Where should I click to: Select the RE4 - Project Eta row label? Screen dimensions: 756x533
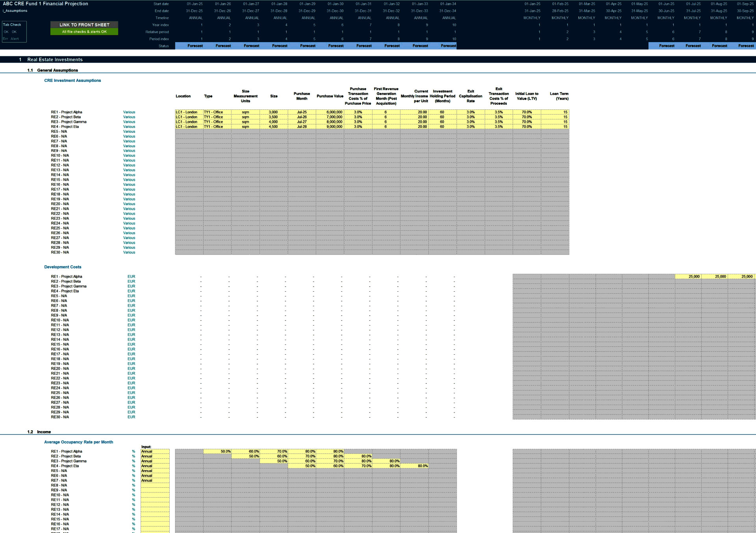(65, 126)
